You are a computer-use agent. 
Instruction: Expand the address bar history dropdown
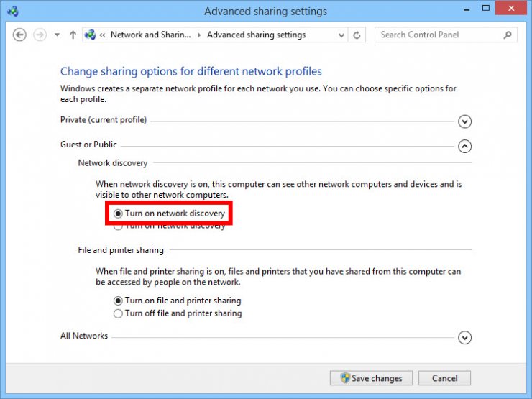tap(341, 35)
